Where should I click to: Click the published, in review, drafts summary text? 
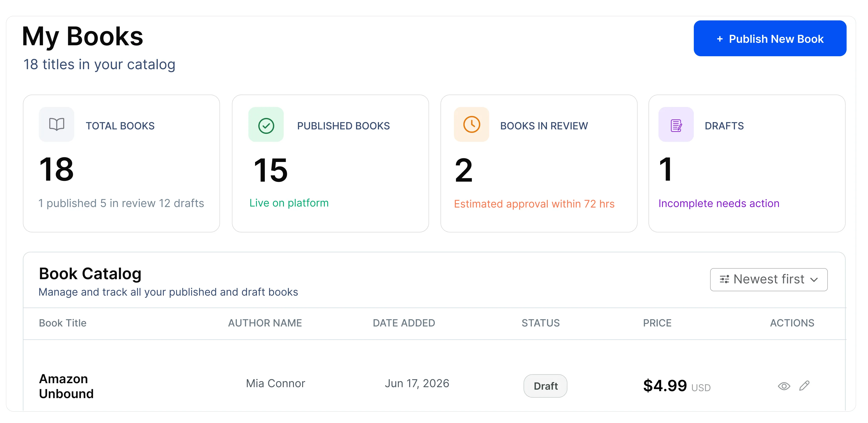pyautogui.click(x=121, y=204)
